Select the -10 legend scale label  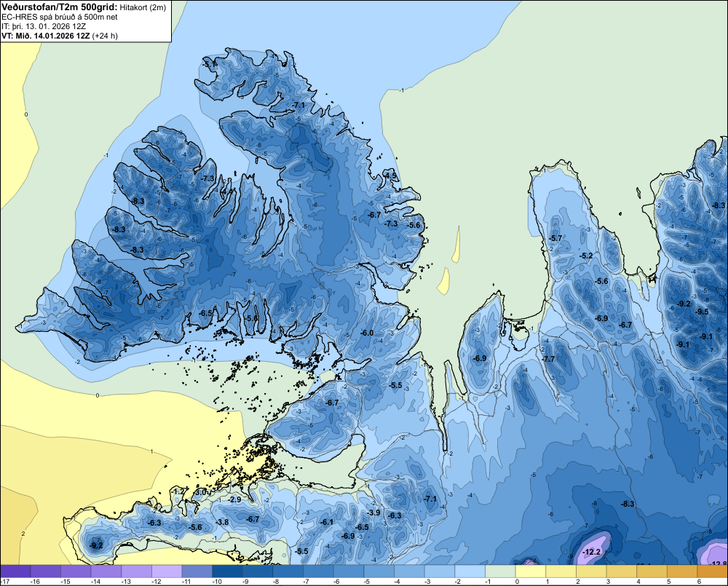216,582
